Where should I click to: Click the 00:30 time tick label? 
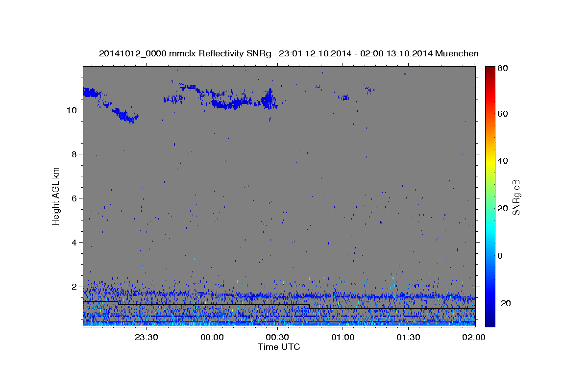(x=277, y=337)
